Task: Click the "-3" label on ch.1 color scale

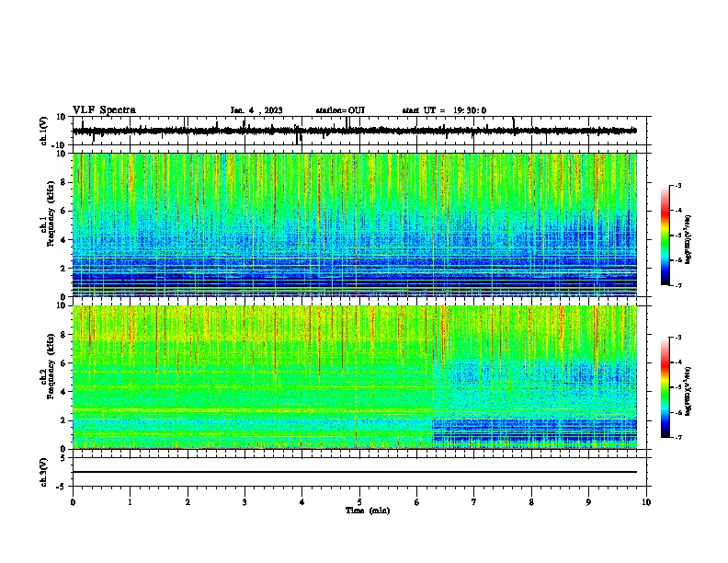Action: click(x=677, y=185)
